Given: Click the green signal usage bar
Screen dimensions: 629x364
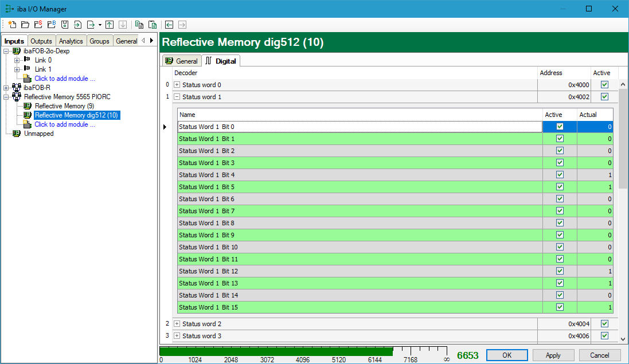Looking at the screenshot, I should click(x=275, y=351).
